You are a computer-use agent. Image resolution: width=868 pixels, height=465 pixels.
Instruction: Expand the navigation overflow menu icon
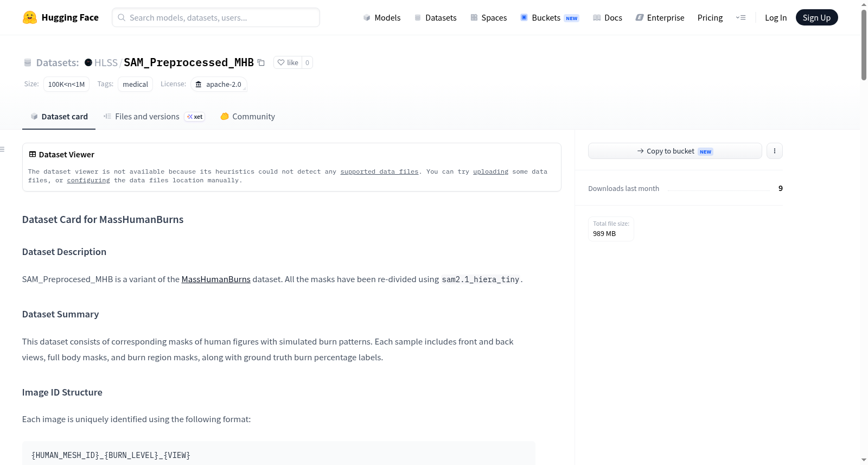tap(741, 17)
